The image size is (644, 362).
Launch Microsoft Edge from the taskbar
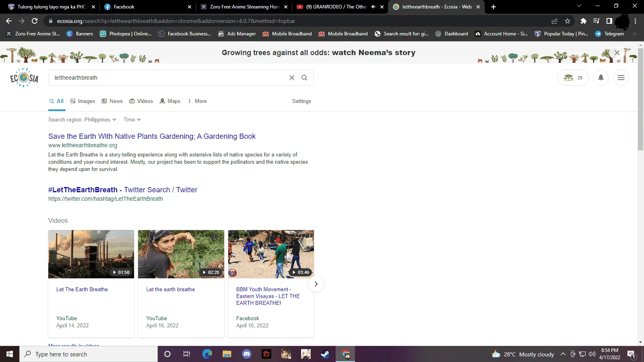click(x=207, y=354)
